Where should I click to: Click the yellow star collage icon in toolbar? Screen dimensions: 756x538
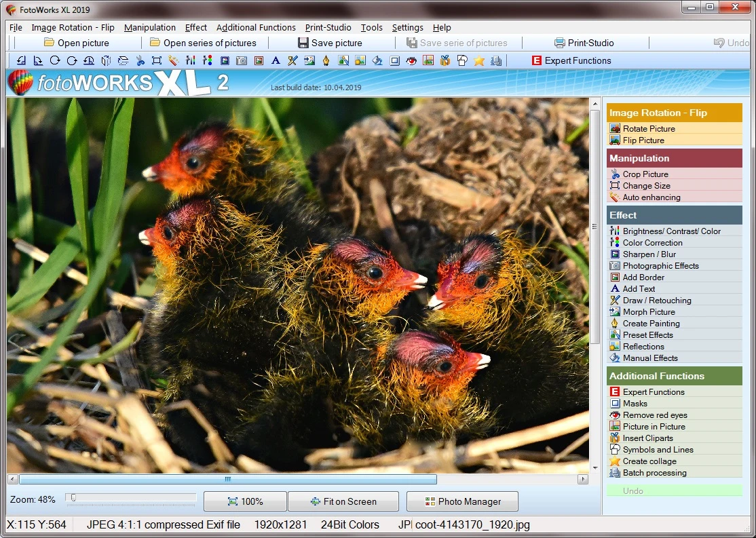[479, 60]
